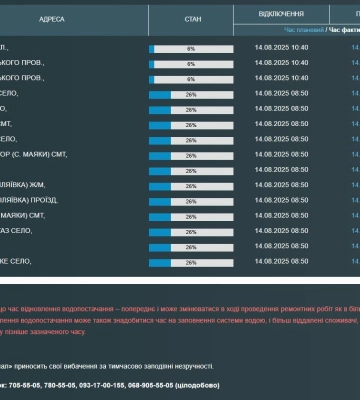Click the 26% progress bar for 'ЛЯЇВКА) ПРОЇЗД,'
The height and width of the screenshot is (400, 360).
click(x=191, y=202)
